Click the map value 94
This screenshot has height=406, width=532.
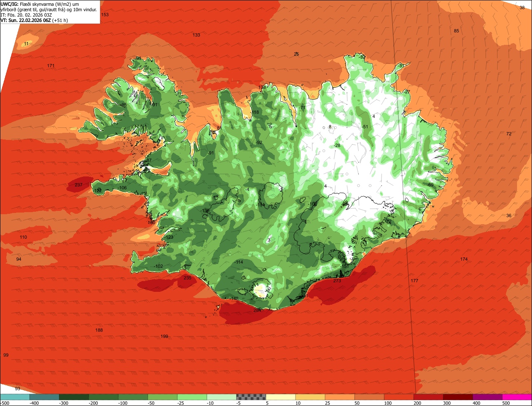pos(19,259)
